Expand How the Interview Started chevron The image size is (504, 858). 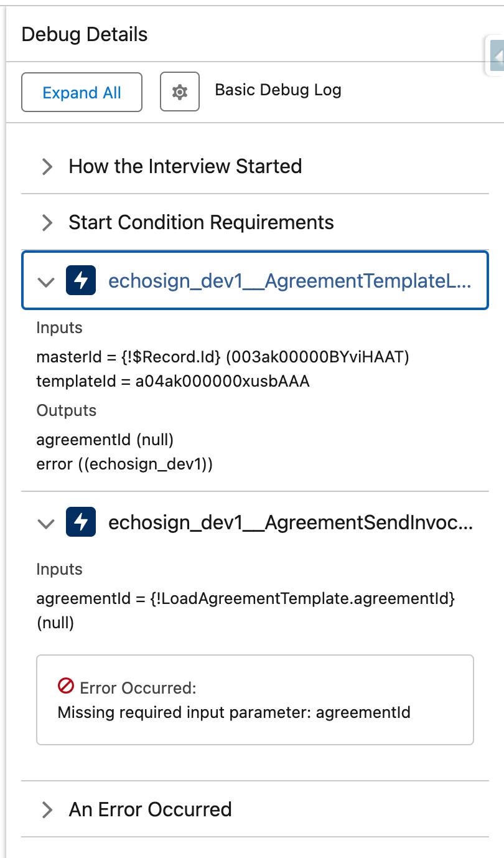(47, 167)
